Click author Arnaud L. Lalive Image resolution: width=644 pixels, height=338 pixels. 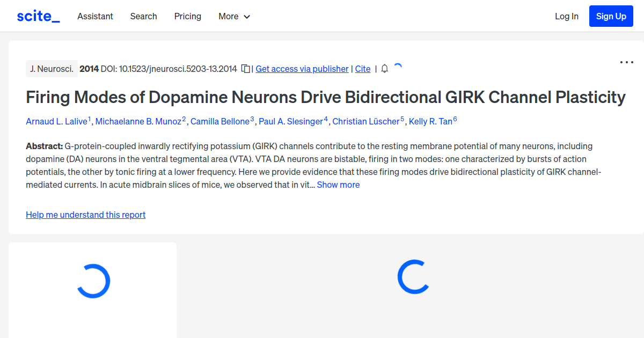click(56, 121)
